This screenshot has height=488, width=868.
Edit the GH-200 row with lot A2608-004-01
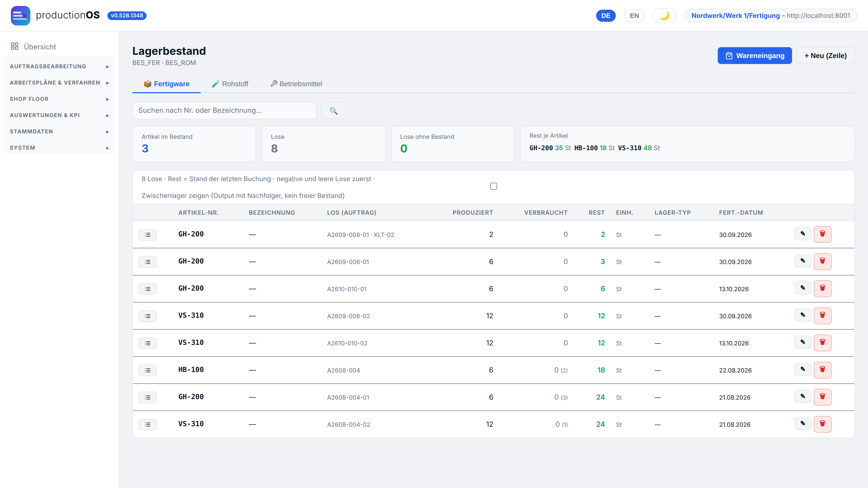click(x=803, y=396)
